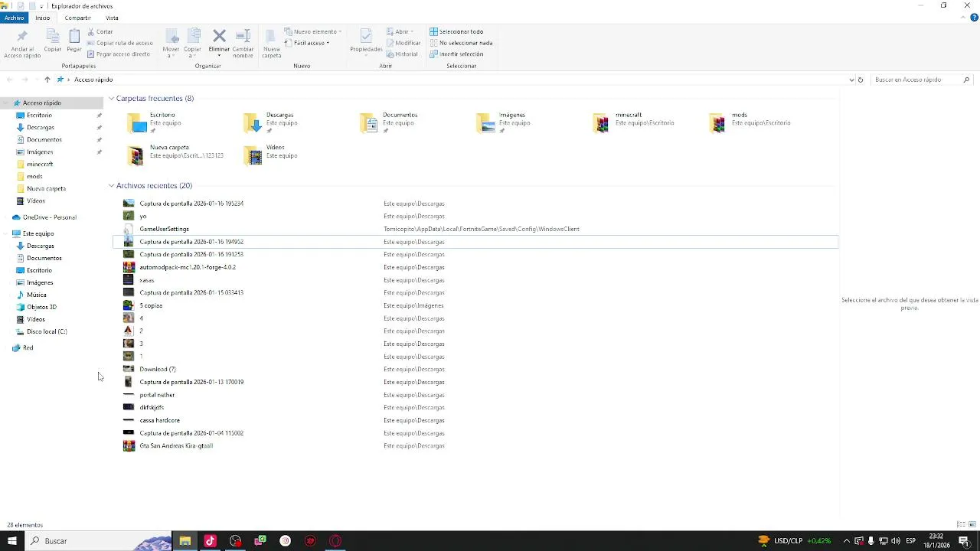The image size is (980, 551).
Task: Click 'Seleccionar todo' in the ribbon
Action: click(x=456, y=31)
